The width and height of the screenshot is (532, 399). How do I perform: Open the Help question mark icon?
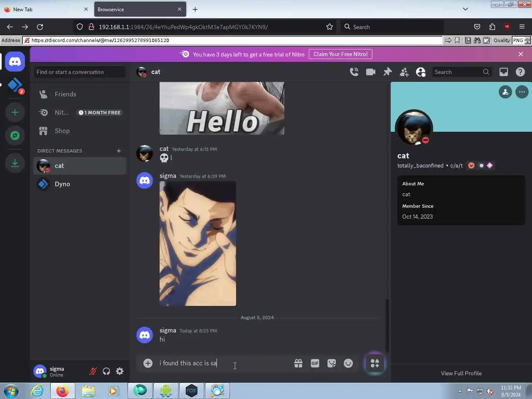520,72
